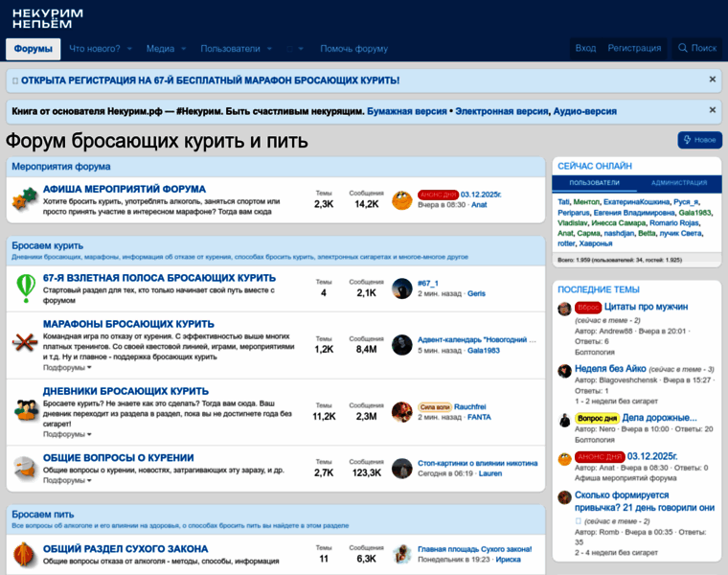Image resolution: width=728 pixels, height=575 pixels.
Task: Switch to the Пользователи online tab
Action: coord(594,183)
